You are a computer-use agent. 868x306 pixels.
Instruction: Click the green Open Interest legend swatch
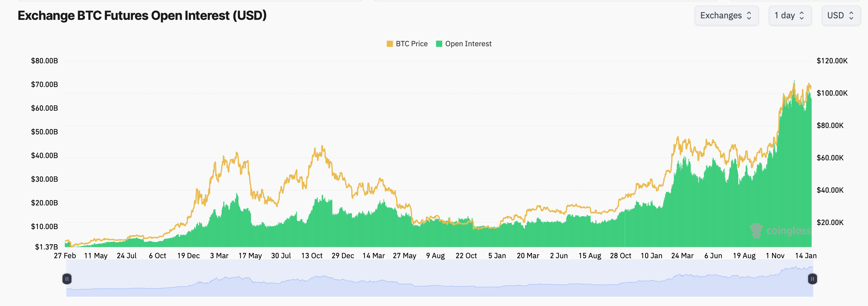[x=439, y=44]
